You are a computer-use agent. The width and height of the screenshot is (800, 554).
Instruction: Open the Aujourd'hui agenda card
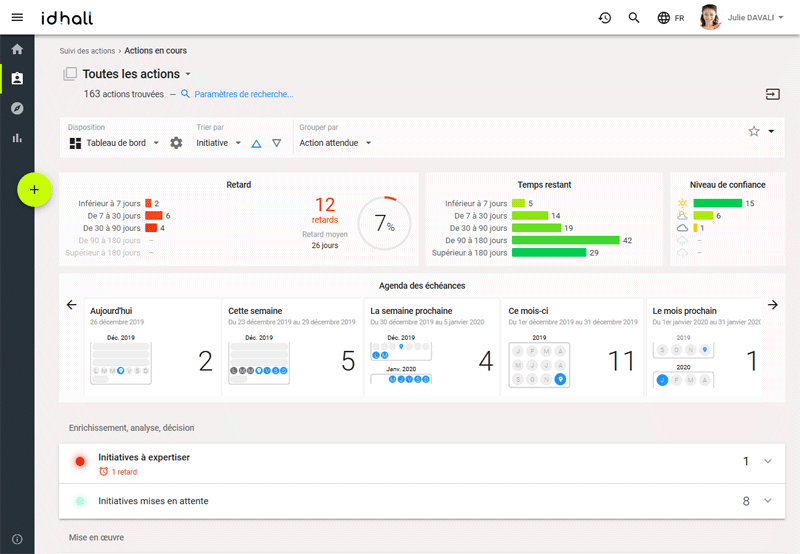click(152, 347)
